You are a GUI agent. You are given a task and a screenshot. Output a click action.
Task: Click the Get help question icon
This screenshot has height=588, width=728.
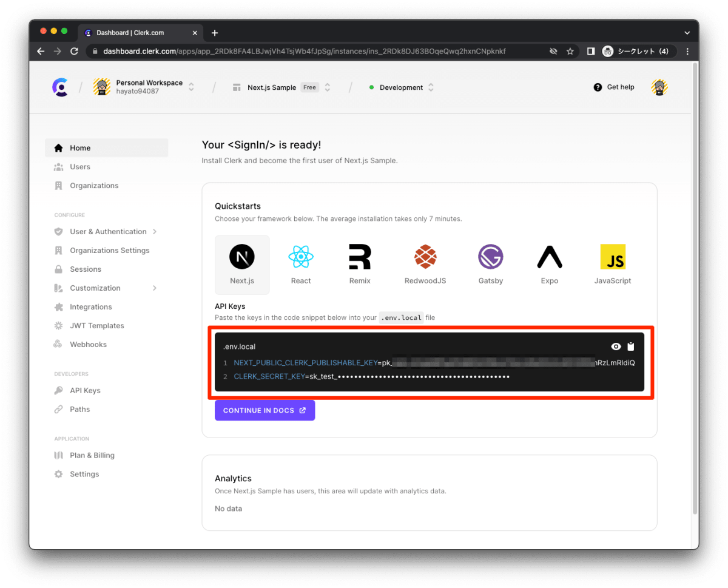coord(598,87)
